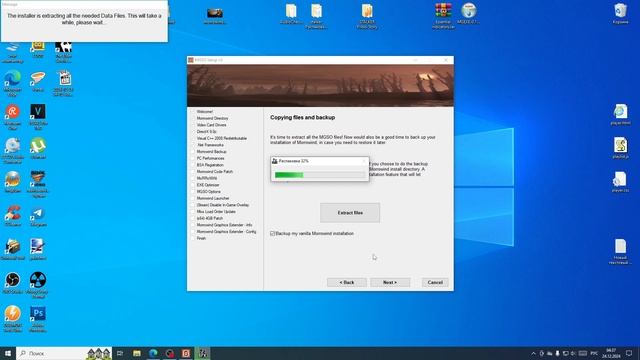Open the player.css file on desktop
The height and width of the screenshot is (360, 640).
[x=620, y=182]
